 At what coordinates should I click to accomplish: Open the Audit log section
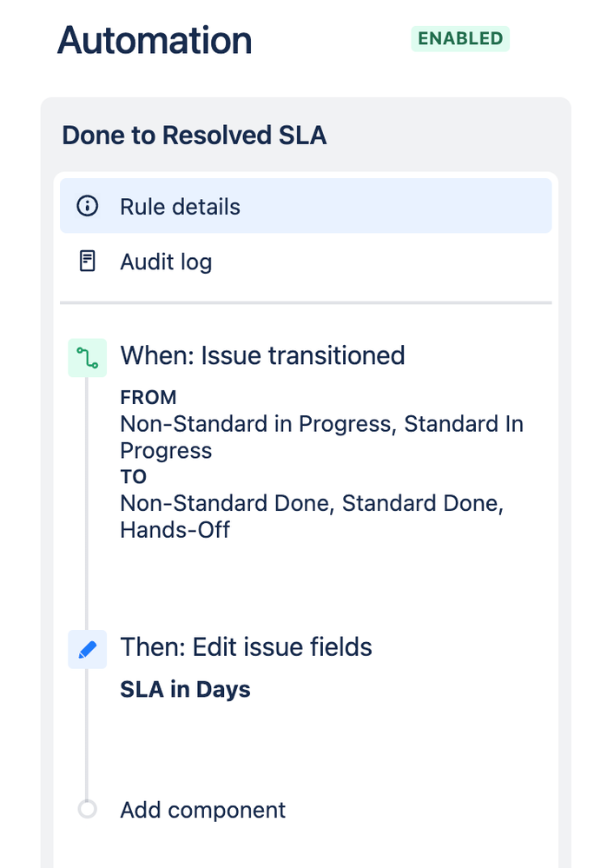click(x=166, y=262)
